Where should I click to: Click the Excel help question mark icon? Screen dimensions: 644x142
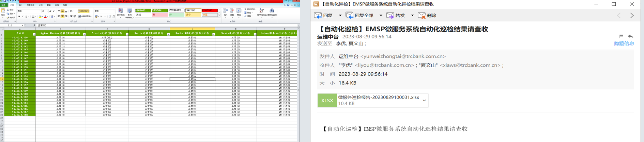click(x=288, y=5)
